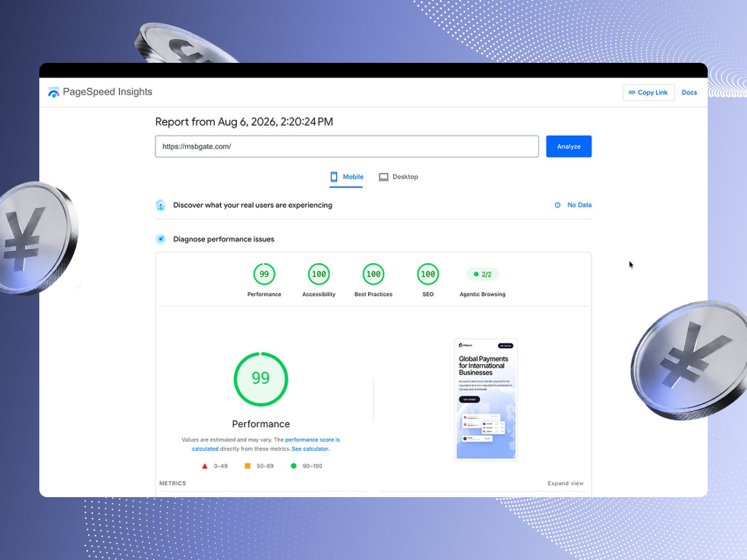Image resolution: width=747 pixels, height=560 pixels.
Task: Click the Copy Link button
Action: pos(648,92)
